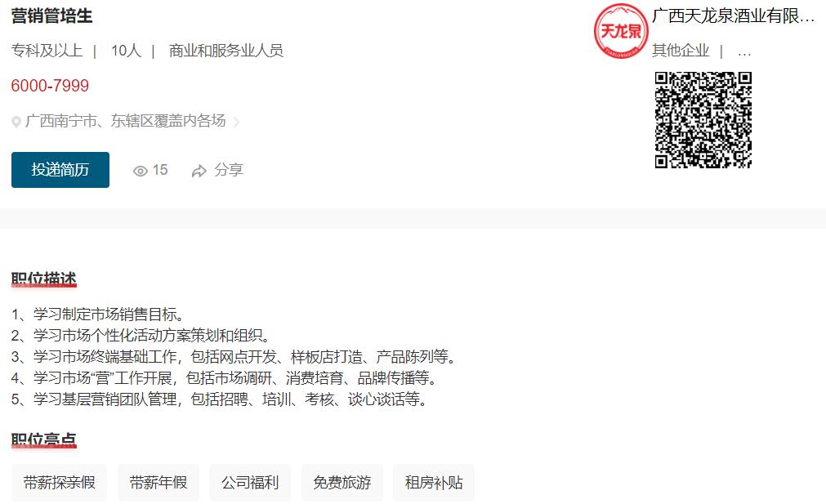The width and height of the screenshot is (826, 504).
Task: Open the 广西天龙泉酒业 company page link
Action: 734,16
